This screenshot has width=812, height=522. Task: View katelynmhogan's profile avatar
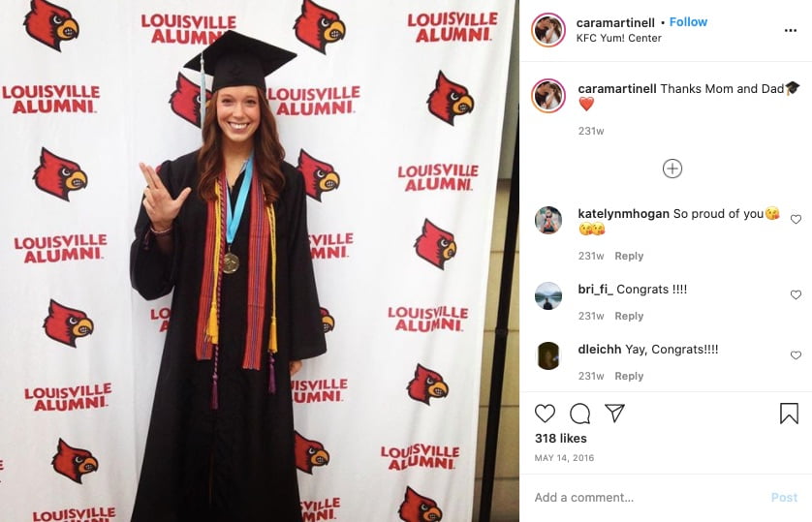[x=548, y=221]
